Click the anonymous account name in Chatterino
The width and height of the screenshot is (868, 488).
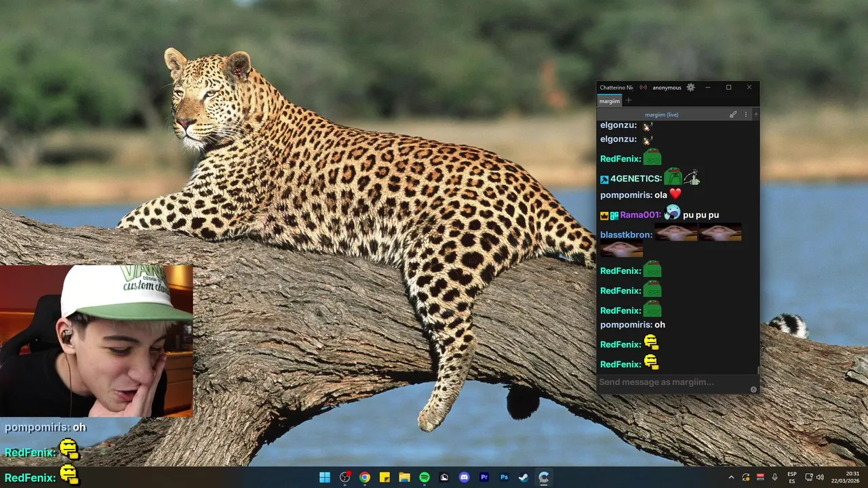click(667, 87)
